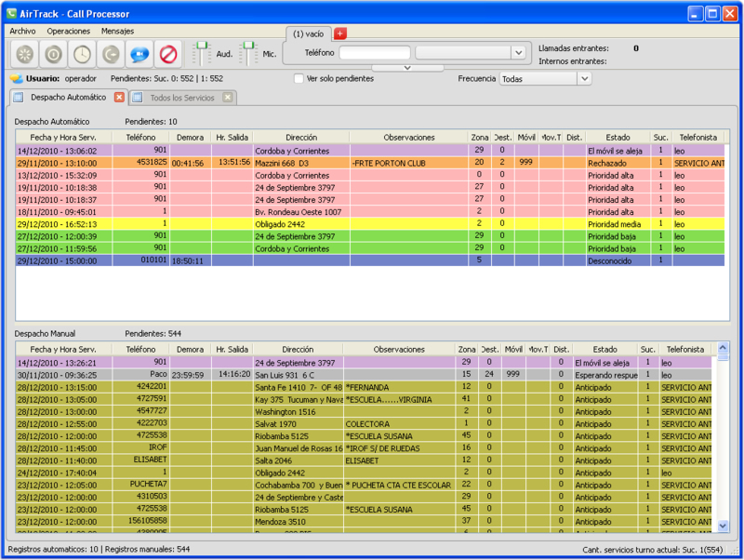
Task: Click the user icon beside Usuario
Action: (x=17, y=78)
